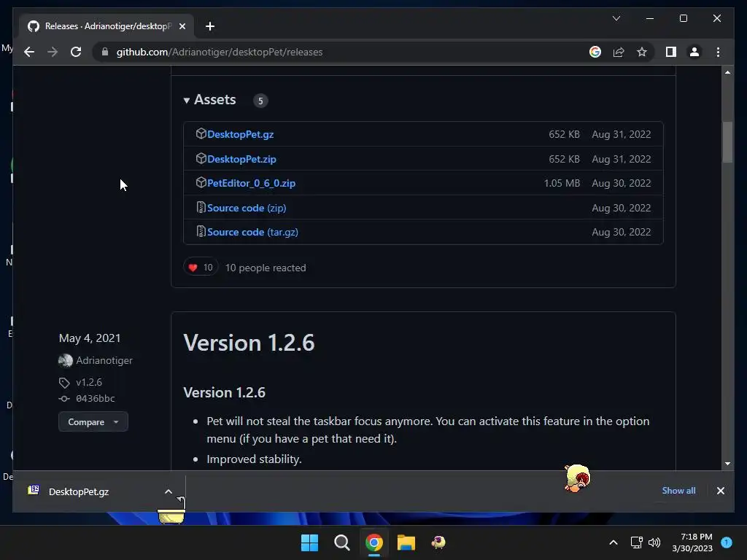
Task: Open the Version 1.2.6 release title
Action: (249, 343)
